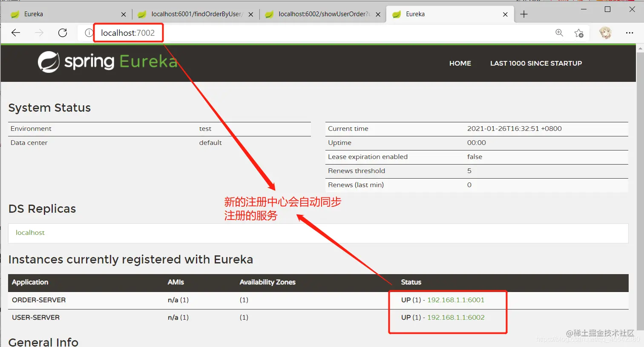The width and height of the screenshot is (644, 347).
Task: Select the Current time value
Action: tap(515, 129)
